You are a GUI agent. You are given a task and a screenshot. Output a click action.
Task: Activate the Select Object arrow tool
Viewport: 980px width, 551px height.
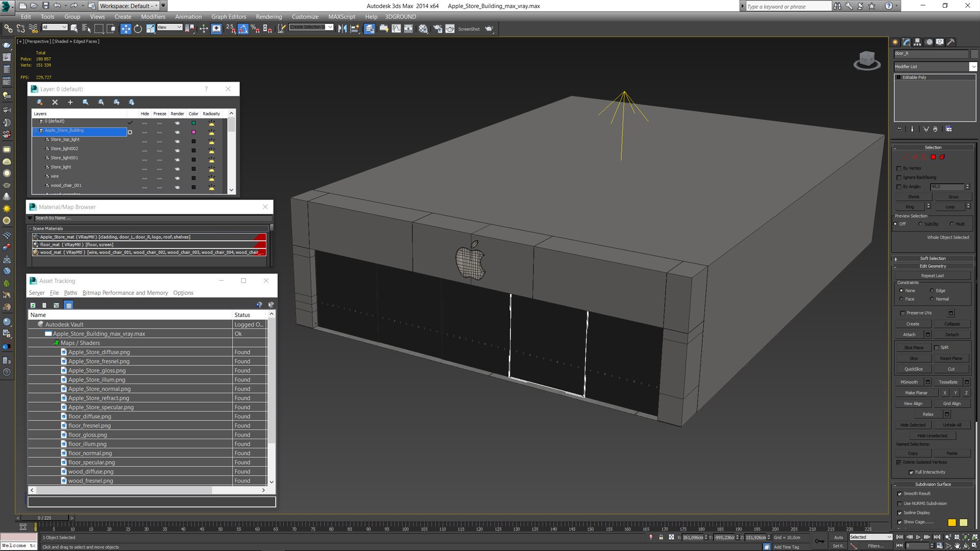(75, 29)
